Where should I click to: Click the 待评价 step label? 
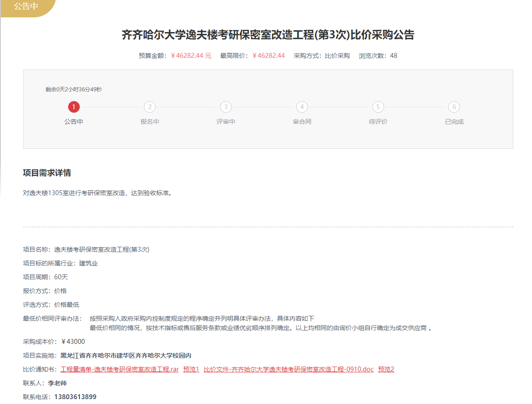(378, 122)
